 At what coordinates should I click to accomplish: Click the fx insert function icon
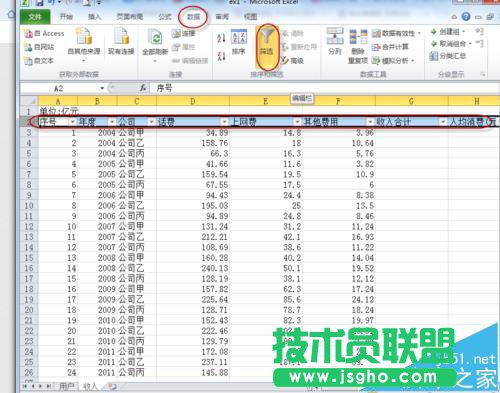tap(143, 88)
